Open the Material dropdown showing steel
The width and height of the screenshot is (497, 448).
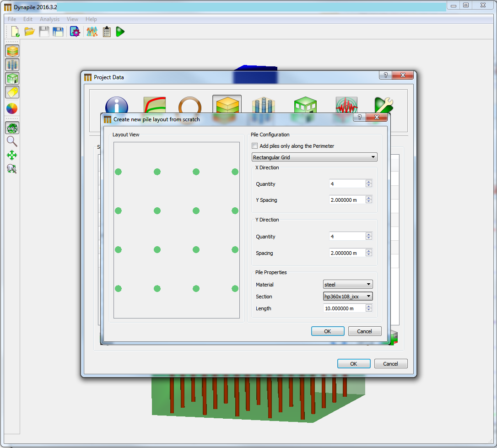click(x=348, y=285)
